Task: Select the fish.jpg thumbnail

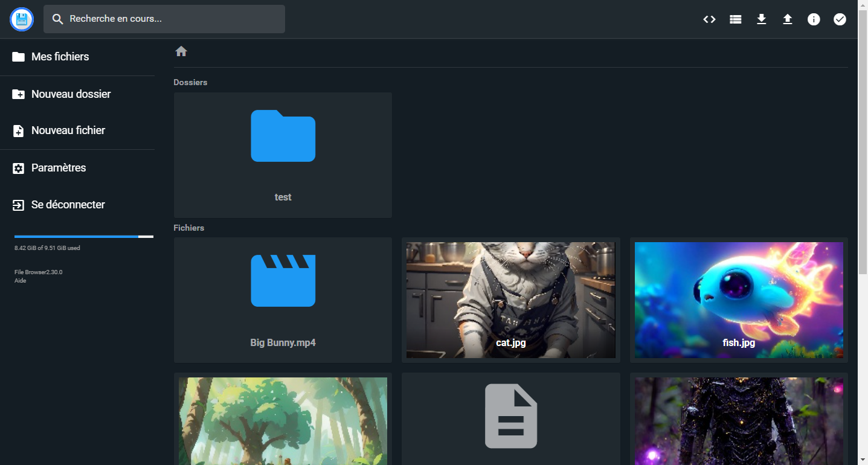Action: 739,300
